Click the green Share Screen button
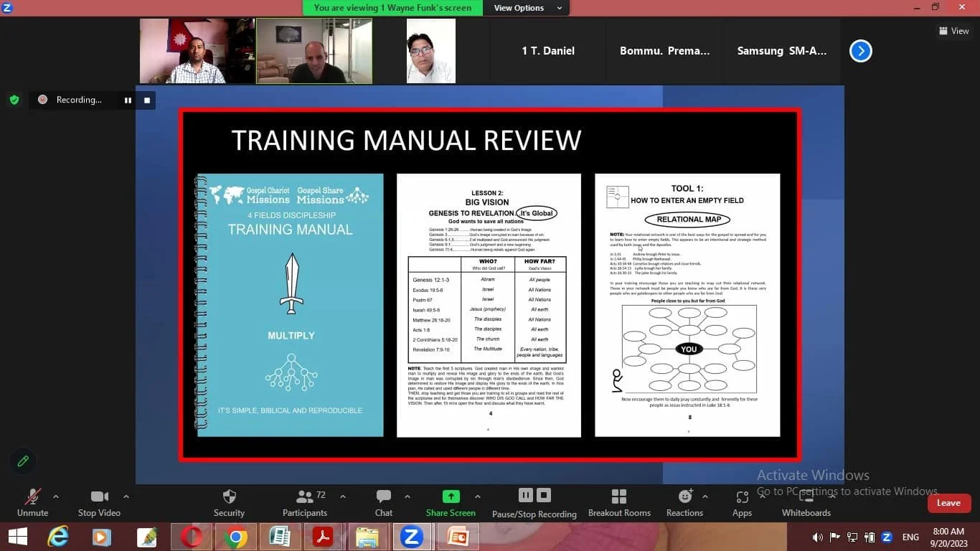Viewport: 980px width, 551px height. [451, 502]
